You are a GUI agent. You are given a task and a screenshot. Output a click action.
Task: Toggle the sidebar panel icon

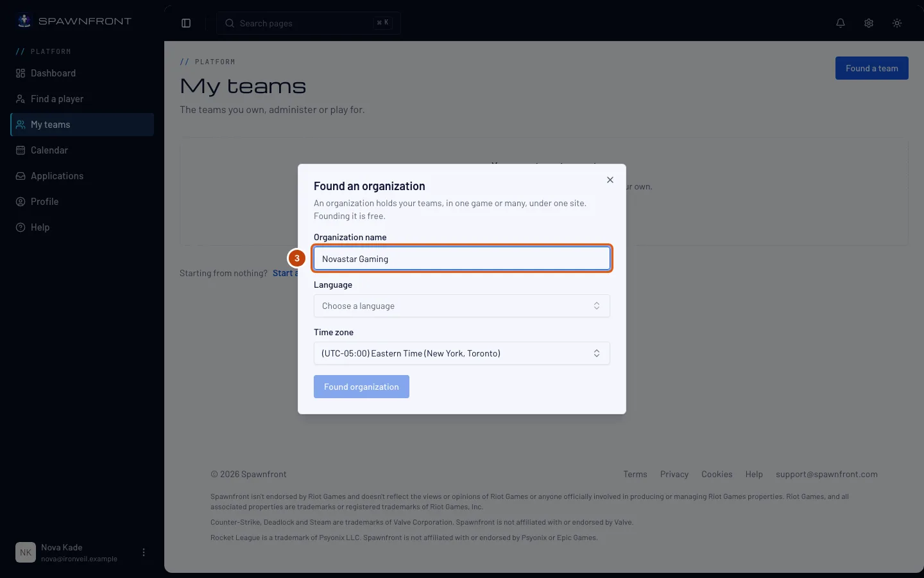[186, 23]
